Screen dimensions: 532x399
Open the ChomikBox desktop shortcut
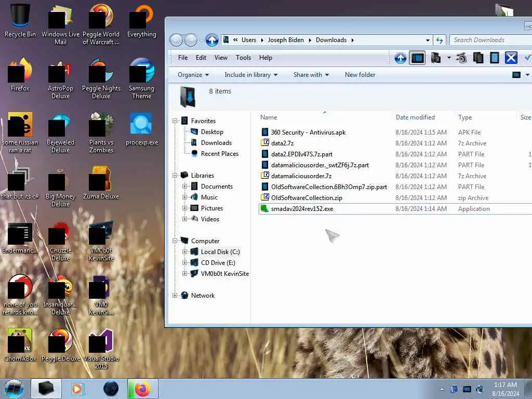tap(20, 344)
